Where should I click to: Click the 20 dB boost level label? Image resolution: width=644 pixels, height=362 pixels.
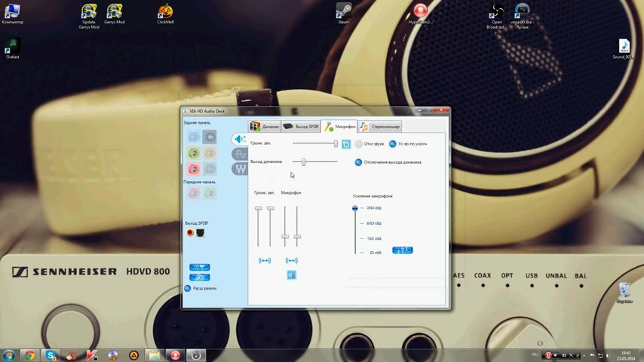[374, 223]
